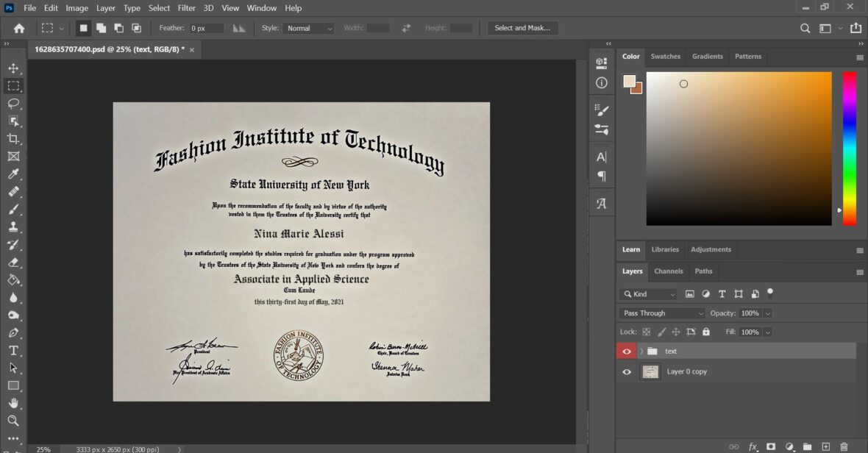Image resolution: width=868 pixels, height=453 pixels.
Task: Hide the text layer group
Action: 626,351
